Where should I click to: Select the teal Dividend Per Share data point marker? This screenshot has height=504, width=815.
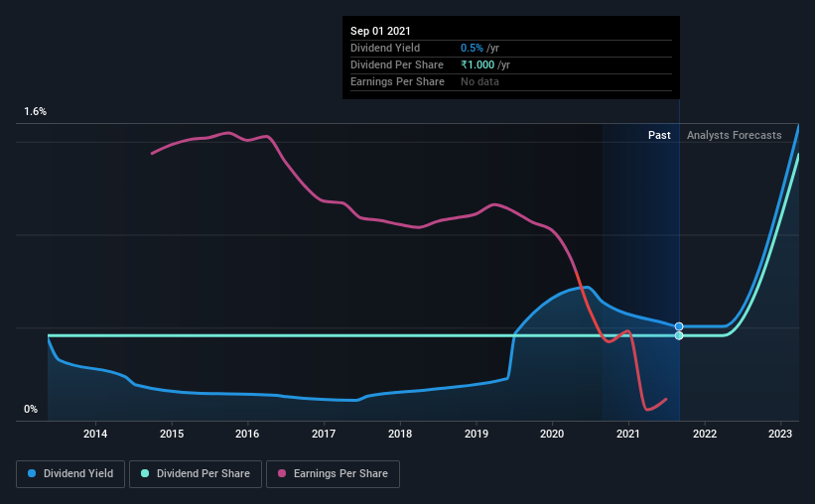click(679, 335)
